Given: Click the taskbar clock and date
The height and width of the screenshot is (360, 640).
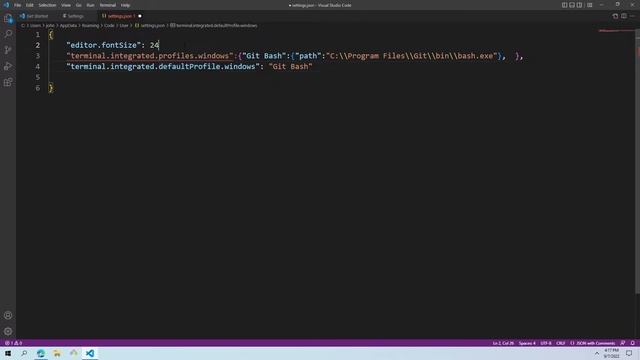Looking at the screenshot, I should click(x=611, y=353).
